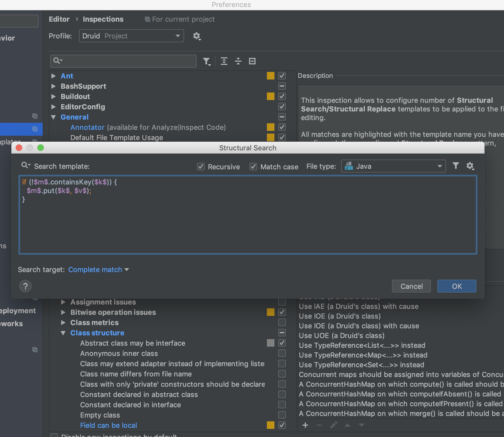Select Use UOE (a Druid's class) template
The width and height of the screenshot is (504, 437).
(x=342, y=336)
